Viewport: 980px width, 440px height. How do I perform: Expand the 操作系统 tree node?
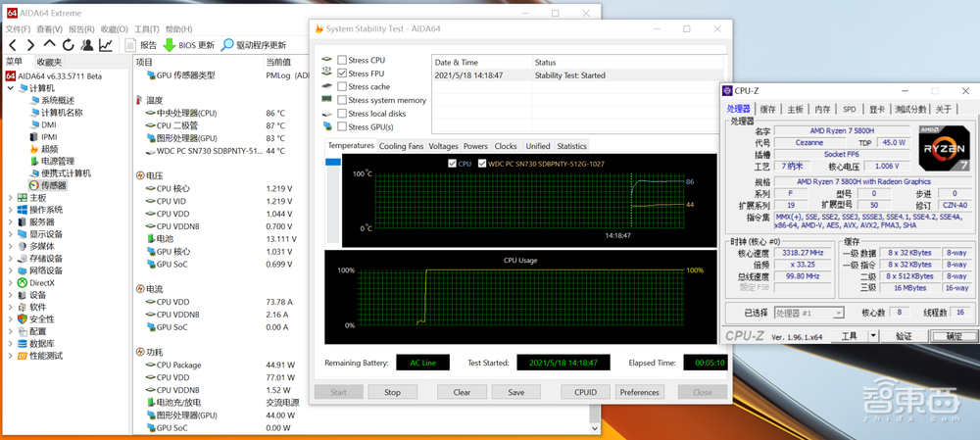(x=11, y=210)
